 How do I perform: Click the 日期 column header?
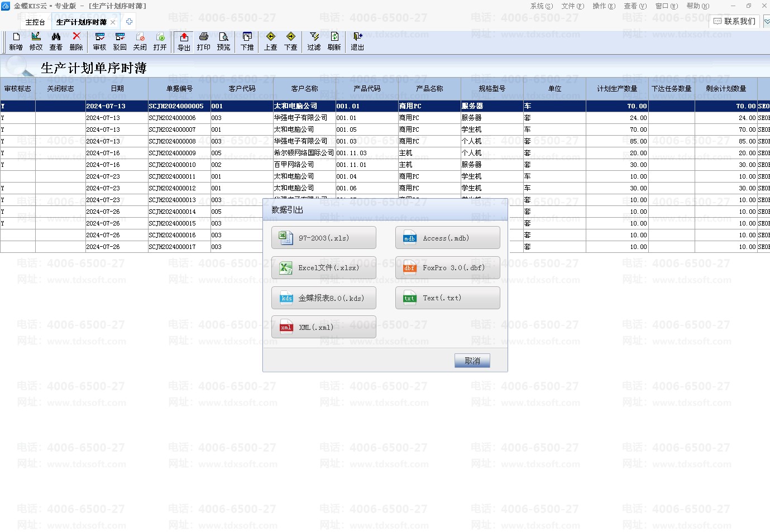click(117, 89)
